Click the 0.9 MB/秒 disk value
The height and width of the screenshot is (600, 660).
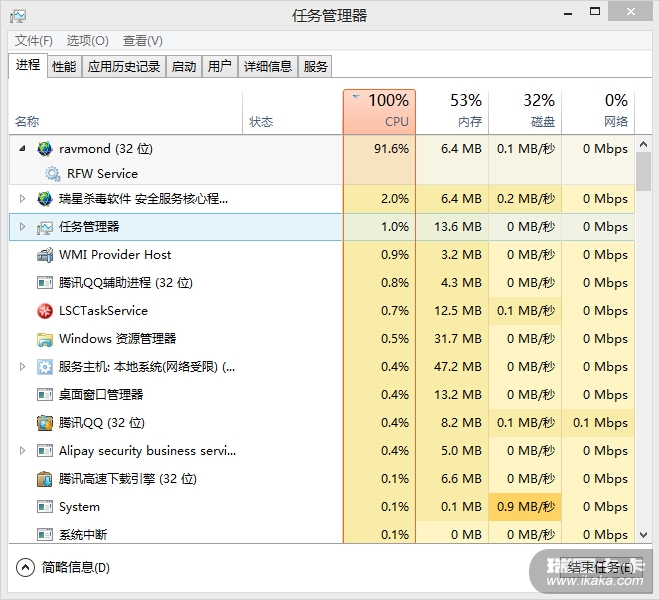pyautogui.click(x=526, y=507)
